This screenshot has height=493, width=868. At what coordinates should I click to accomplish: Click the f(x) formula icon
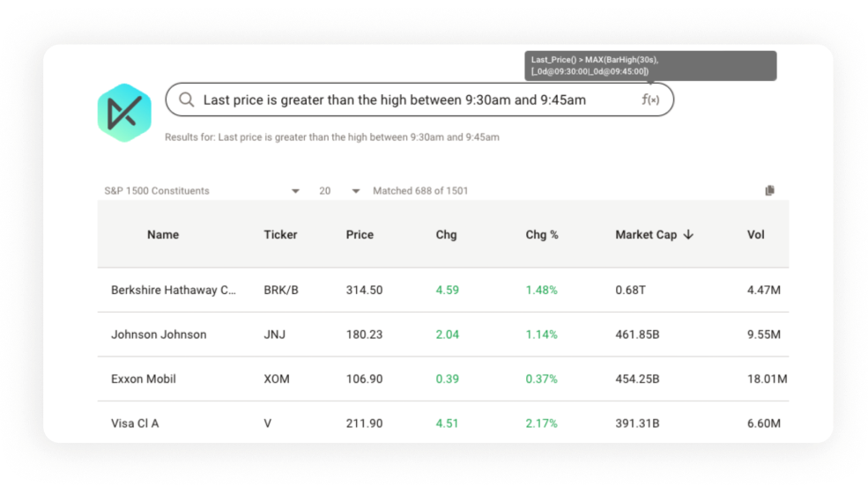coord(649,99)
